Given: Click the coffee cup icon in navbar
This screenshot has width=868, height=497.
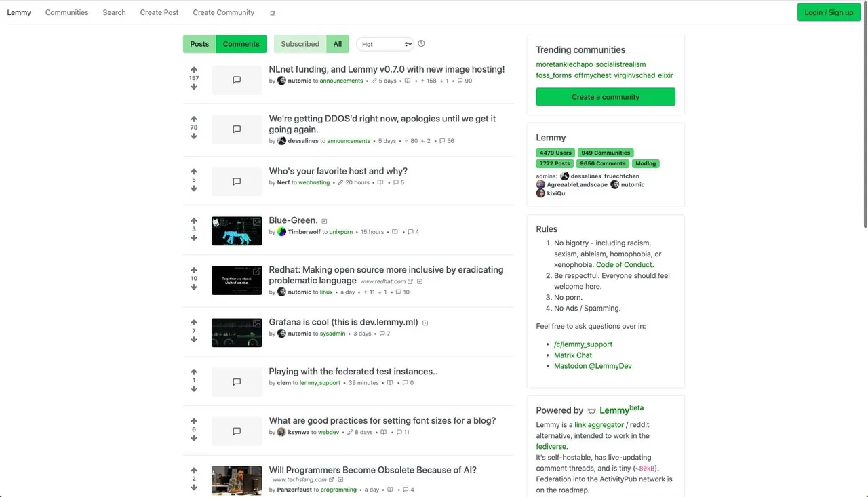Looking at the screenshot, I should [273, 13].
